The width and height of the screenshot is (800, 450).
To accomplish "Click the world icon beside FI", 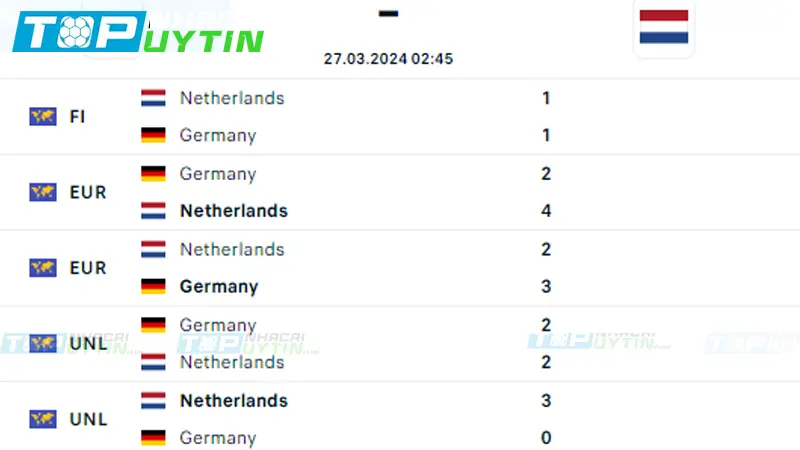I will coord(43,116).
